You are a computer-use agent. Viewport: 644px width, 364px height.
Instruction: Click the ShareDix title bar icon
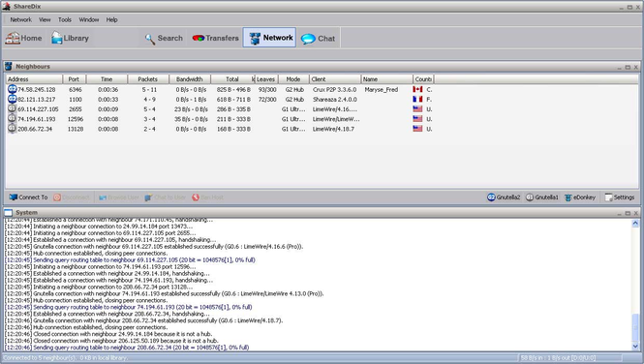[x=6, y=6]
